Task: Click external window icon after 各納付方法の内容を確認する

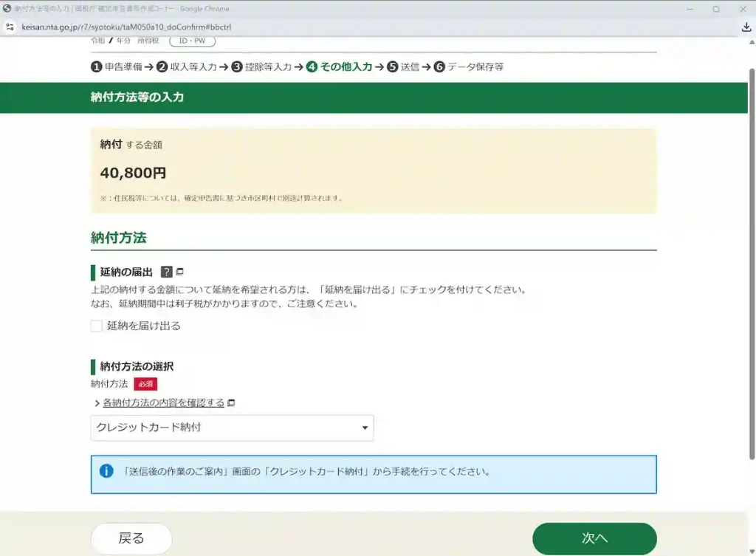Action: (x=231, y=402)
